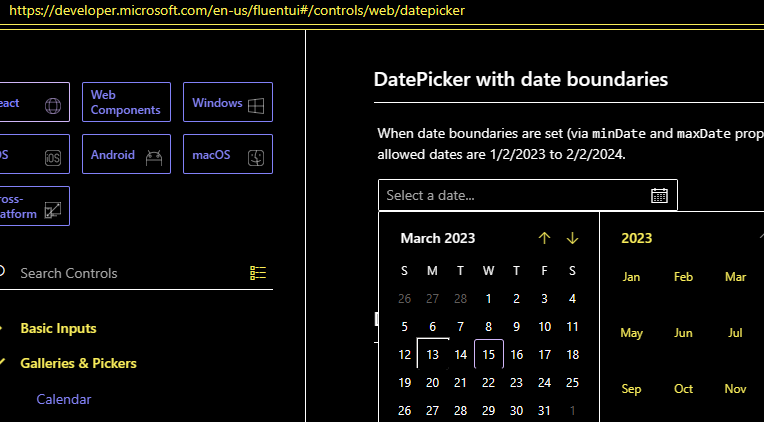Pick March 8 in the calendar

(488, 326)
